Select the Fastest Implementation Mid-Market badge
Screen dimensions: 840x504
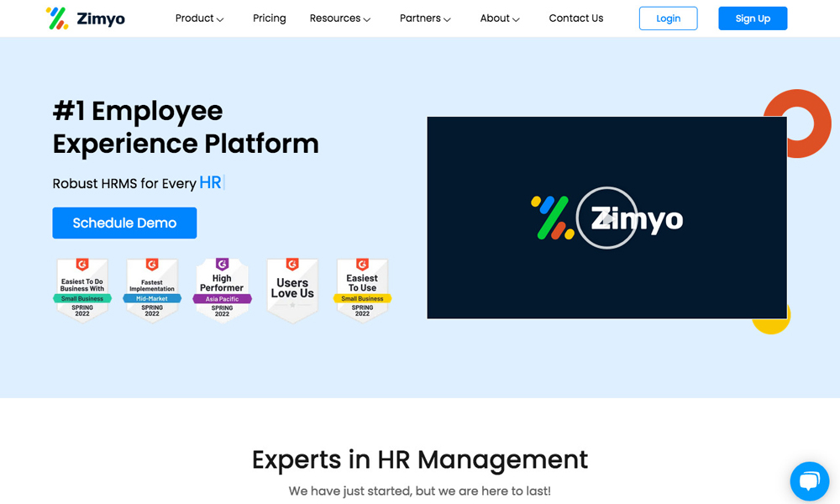152,290
